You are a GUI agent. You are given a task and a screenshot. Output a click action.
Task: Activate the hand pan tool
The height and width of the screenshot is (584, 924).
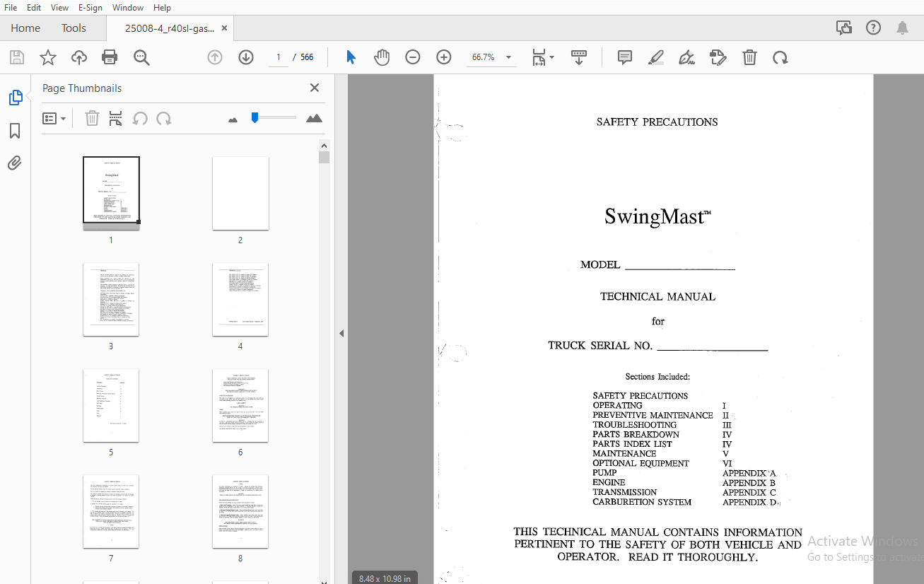coord(382,57)
